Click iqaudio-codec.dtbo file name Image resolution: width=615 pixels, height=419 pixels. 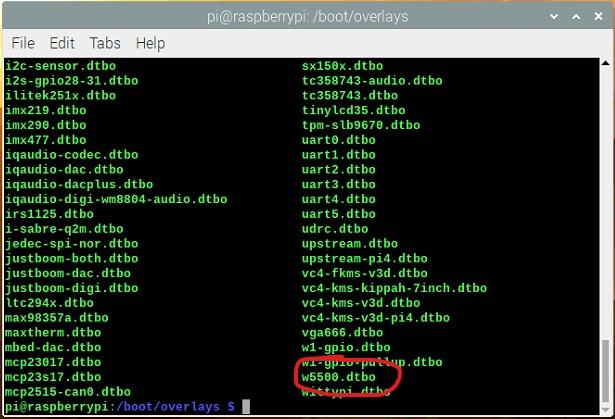(x=72, y=155)
